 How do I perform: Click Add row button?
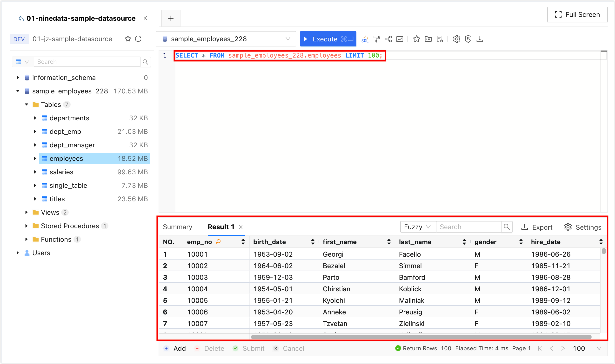pyautogui.click(x=175, y=349)
